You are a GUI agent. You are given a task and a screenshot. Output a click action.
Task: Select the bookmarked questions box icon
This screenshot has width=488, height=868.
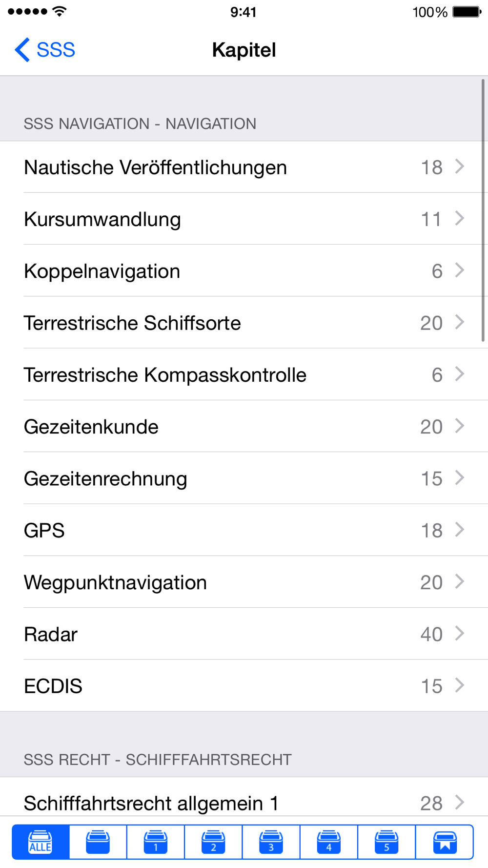(445, 842)
